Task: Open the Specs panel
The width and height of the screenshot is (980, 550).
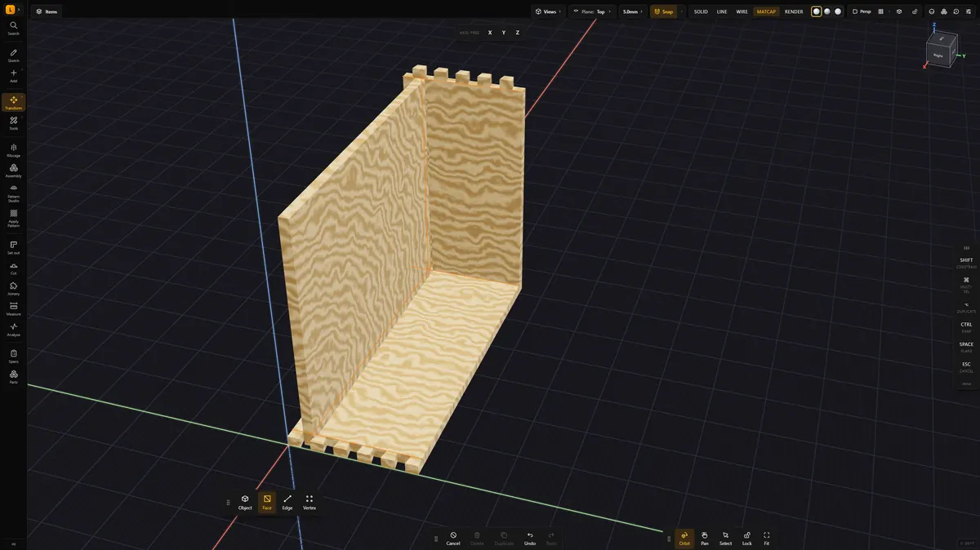Action: [13, 356]
